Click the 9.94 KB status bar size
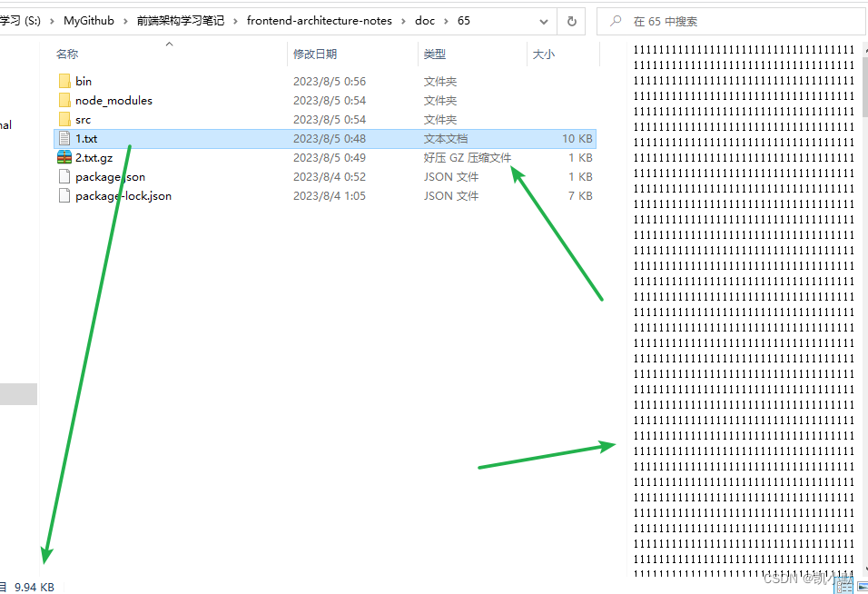The image size is (868, 594). pos(35,587)
